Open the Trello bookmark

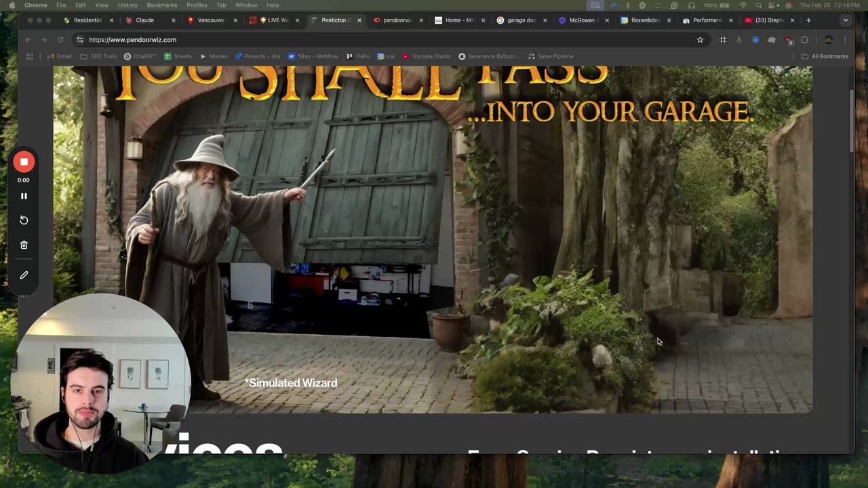click(358, 56)
